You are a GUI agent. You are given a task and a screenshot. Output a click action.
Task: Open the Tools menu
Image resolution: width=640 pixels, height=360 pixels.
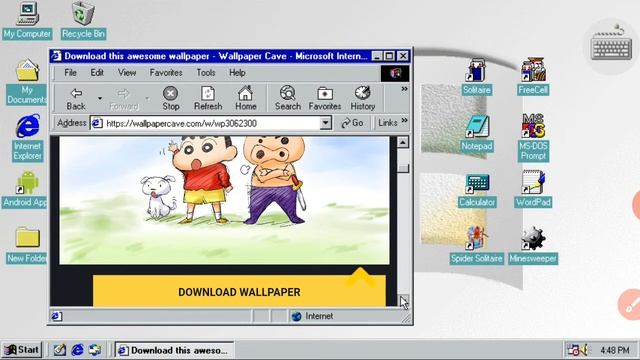[x=206, y=73]
